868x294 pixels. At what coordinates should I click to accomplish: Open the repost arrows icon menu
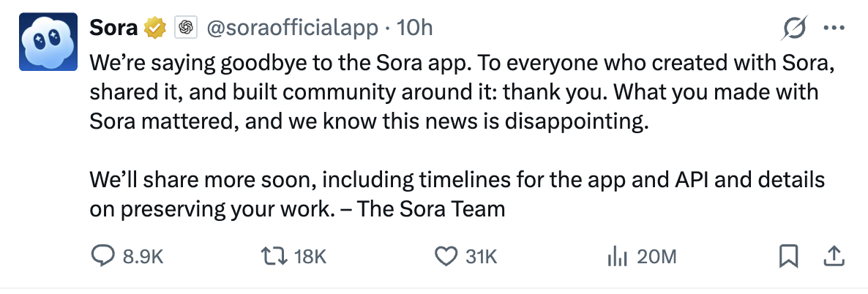272,256
